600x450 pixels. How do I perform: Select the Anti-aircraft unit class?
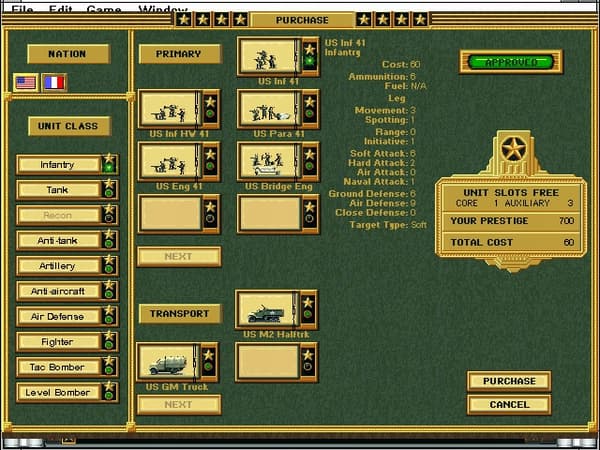[x=58, y=291]
